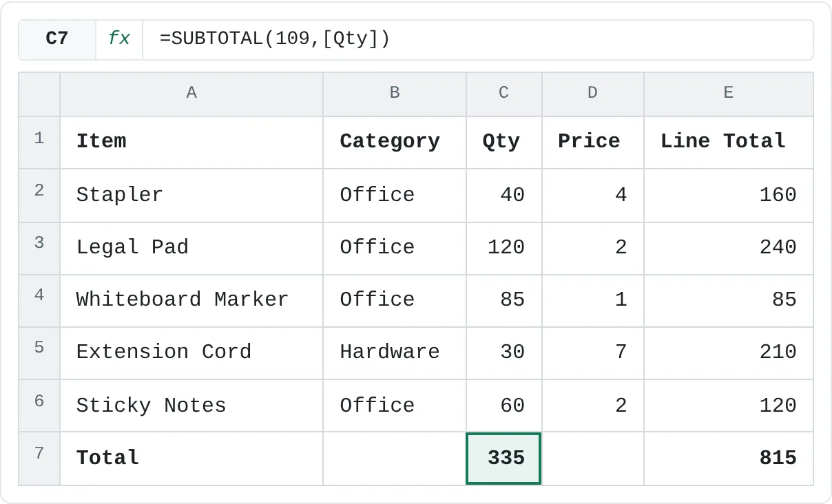
Task: Select Extension Cord line total 210
Action: [x=729, y=353]
